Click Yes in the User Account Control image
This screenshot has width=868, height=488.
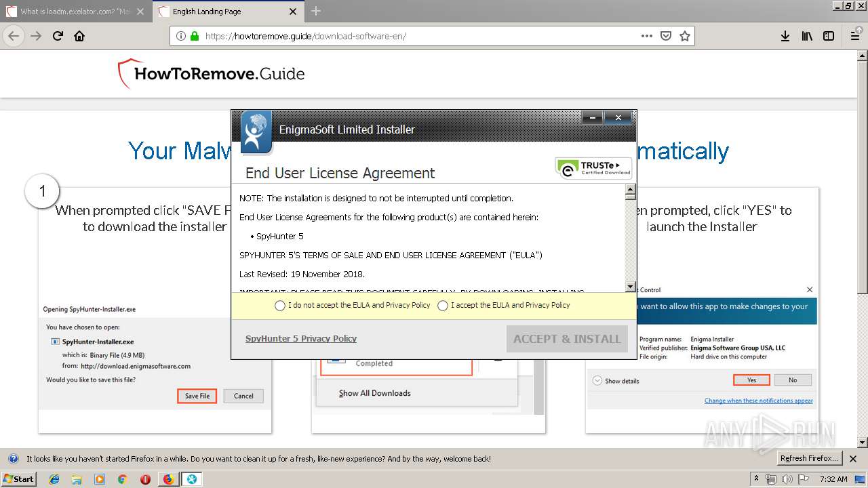[x=751, y=380]
